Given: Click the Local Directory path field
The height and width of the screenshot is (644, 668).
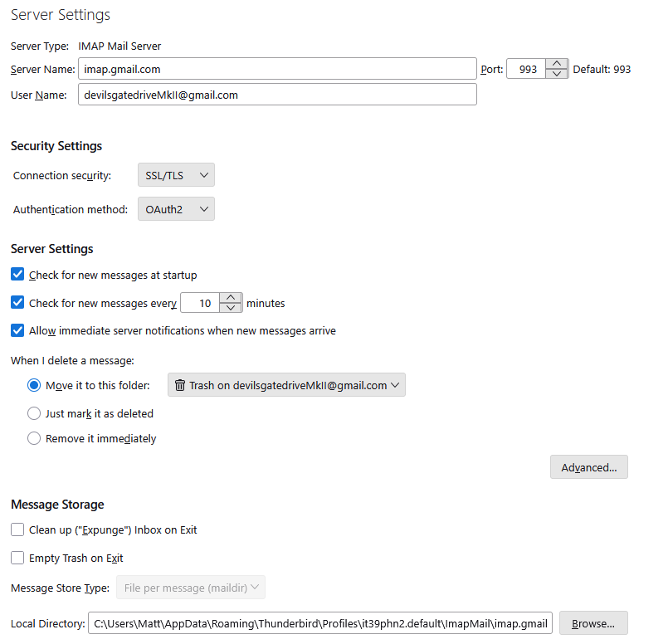Looking at the screenshot, I should pos(319,623).
